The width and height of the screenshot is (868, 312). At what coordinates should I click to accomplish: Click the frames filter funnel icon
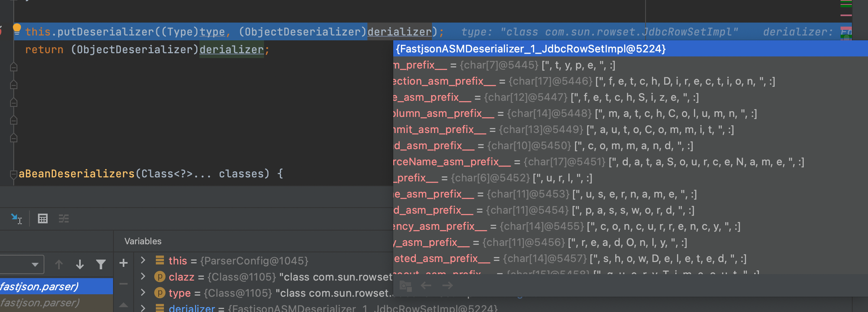point(101,264)
